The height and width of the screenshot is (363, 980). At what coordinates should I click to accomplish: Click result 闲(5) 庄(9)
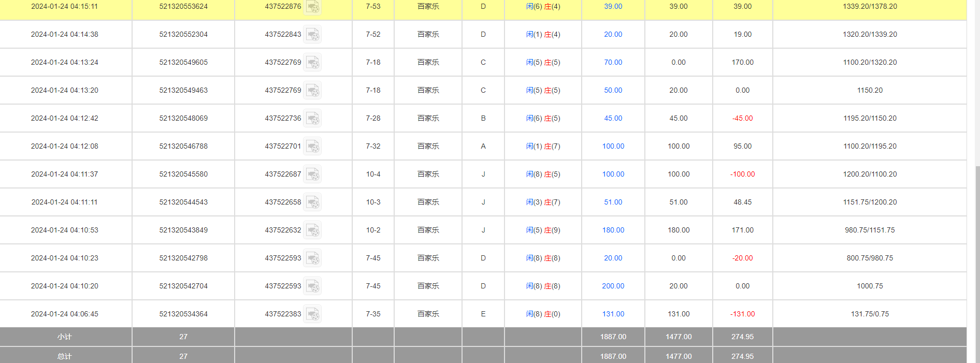pyautogui.click(x=543, y=230)
